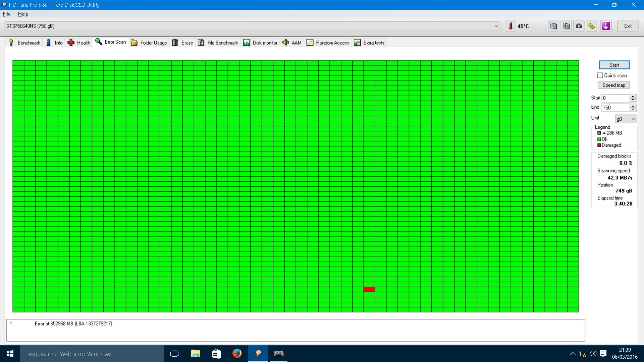644x362 pixels.
Task: Go to the Folder Usage tab
Action: click(x=149, y=43)
